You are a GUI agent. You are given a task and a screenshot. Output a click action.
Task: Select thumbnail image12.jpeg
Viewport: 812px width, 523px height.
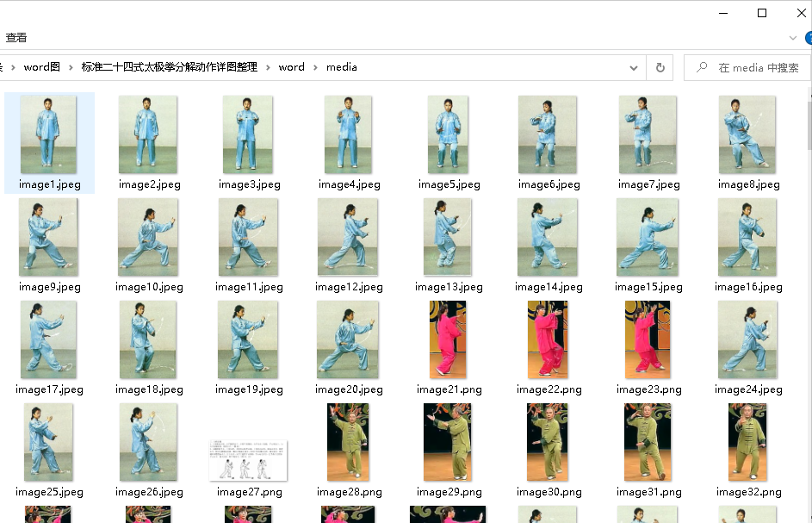pyautogui.click(x=348, y=237)
